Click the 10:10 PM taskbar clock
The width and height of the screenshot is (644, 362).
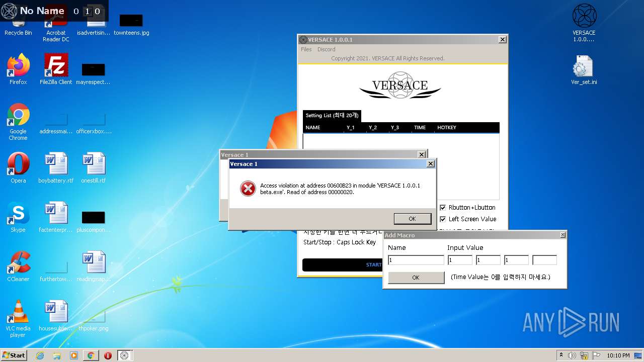(x=618, y=355)
